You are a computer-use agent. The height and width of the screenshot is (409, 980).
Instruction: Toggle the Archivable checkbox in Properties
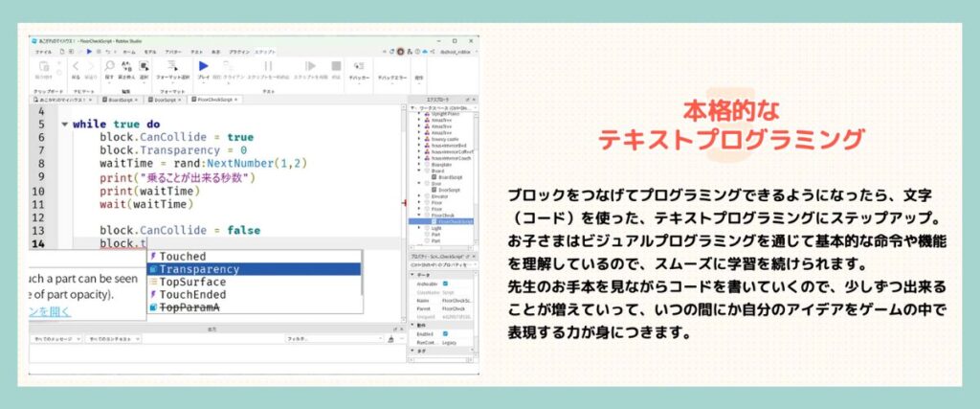tap(446, 284)
